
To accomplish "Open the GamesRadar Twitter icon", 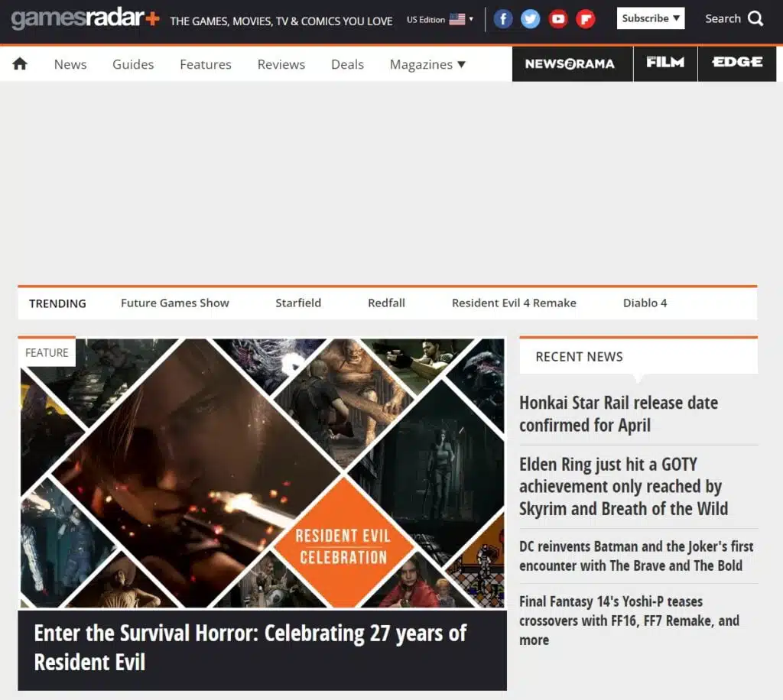I will pos(531,19).
